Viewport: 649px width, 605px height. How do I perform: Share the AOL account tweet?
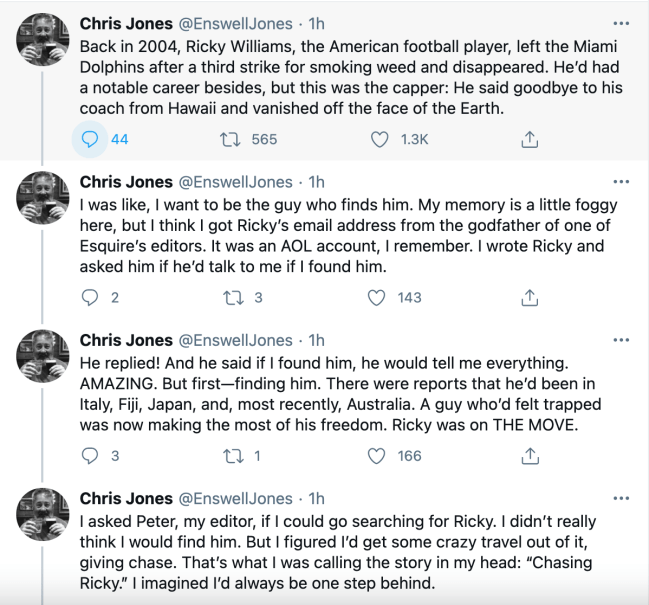pos(531,297)
